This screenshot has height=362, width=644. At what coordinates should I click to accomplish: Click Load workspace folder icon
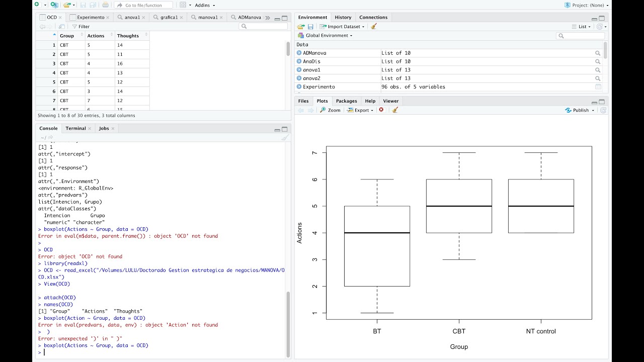pyautogui.click(x=301, y=27)
